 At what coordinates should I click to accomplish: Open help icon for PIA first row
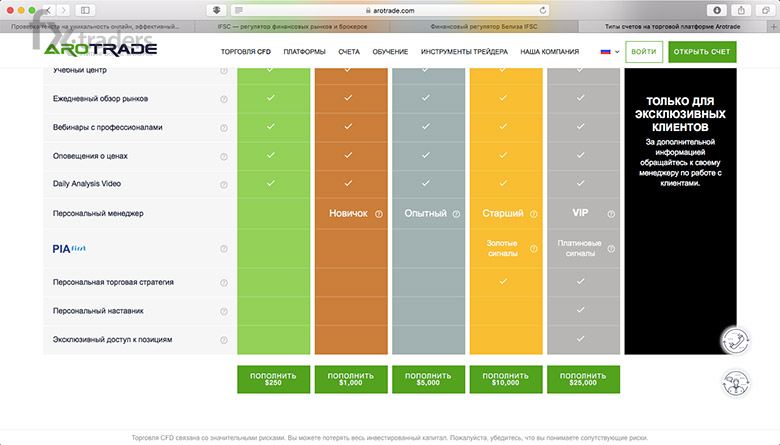(224, 249)
